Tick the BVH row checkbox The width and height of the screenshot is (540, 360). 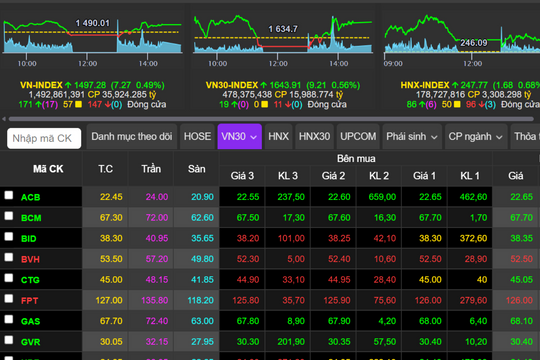[x=9, y=257]
